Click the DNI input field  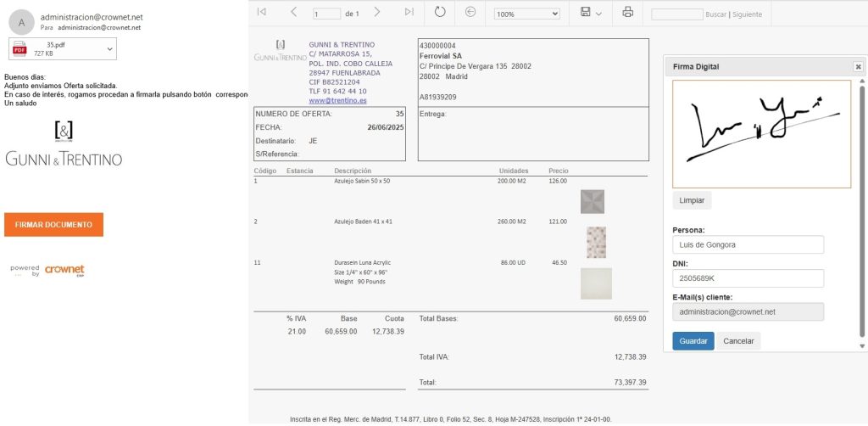[748, 278]
